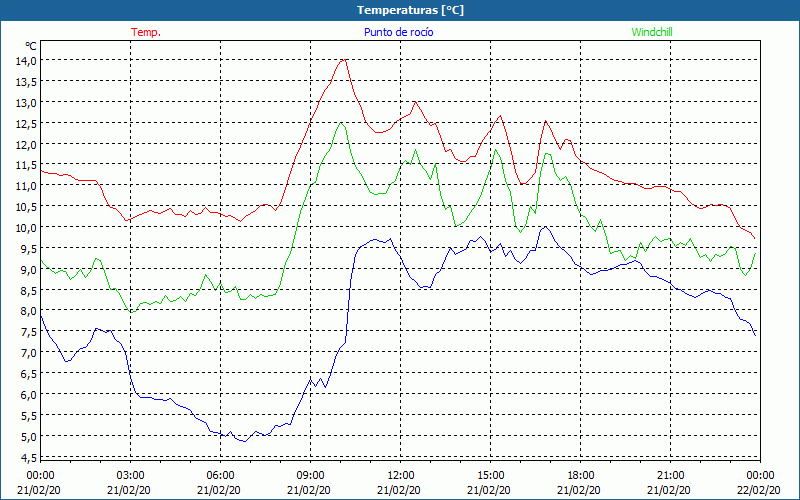Click the 11,5 y-axis value

coord(26,165)
